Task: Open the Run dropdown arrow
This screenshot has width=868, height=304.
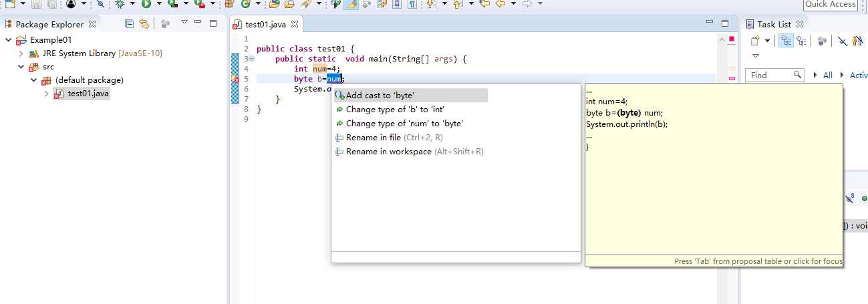Action: tap(158, 4)
